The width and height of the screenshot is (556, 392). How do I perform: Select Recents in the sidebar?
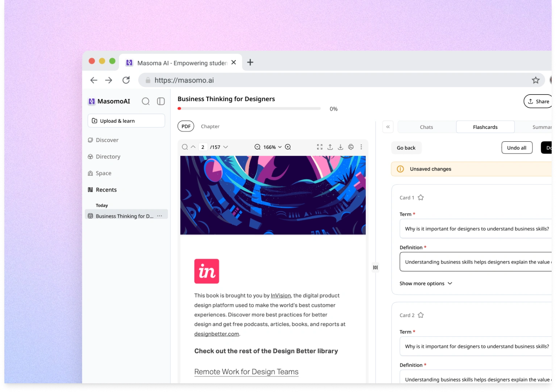click(x=102, y=190)
